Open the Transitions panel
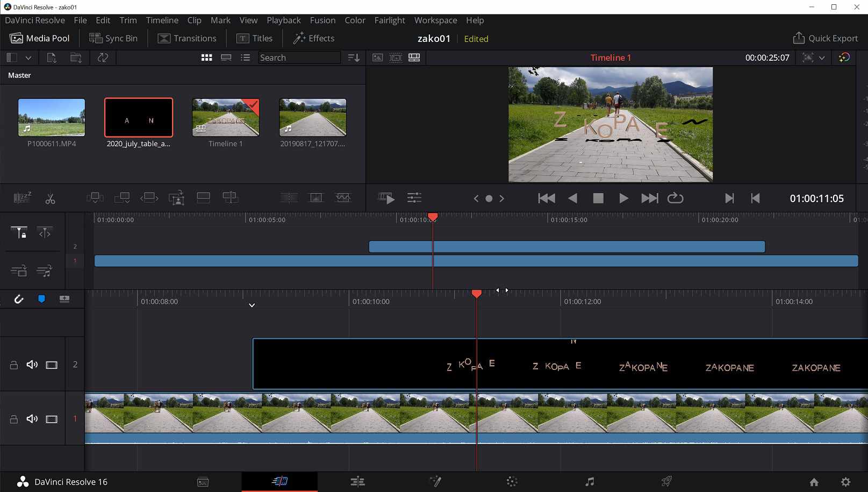This screenshot has height=492, width=868. [187, 38]
